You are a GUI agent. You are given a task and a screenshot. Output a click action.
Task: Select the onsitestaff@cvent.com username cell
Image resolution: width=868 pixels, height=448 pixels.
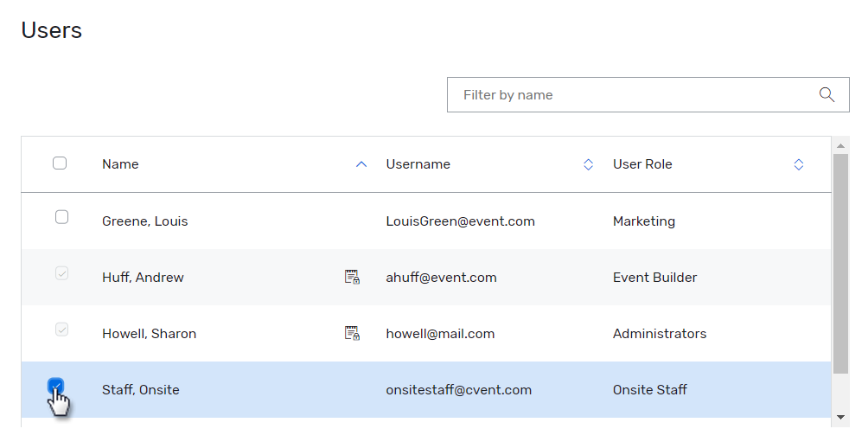(458, 390)
